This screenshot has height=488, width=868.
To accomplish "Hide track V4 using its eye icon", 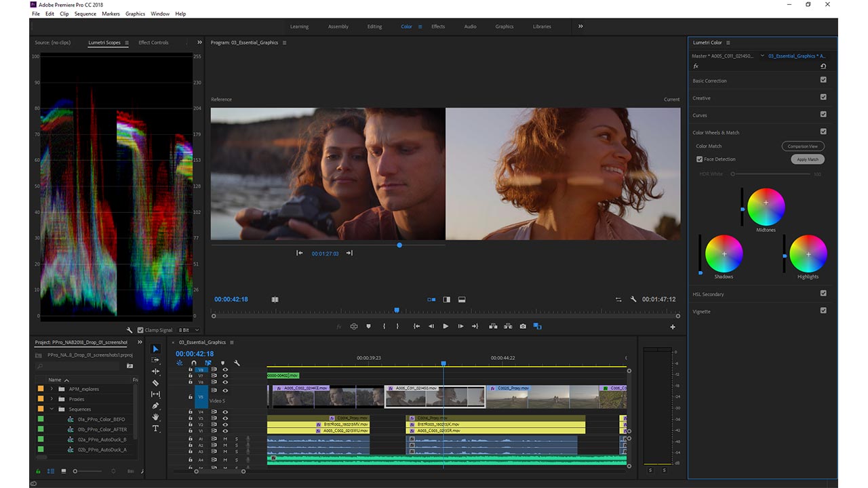I will [x=224, y=412].
